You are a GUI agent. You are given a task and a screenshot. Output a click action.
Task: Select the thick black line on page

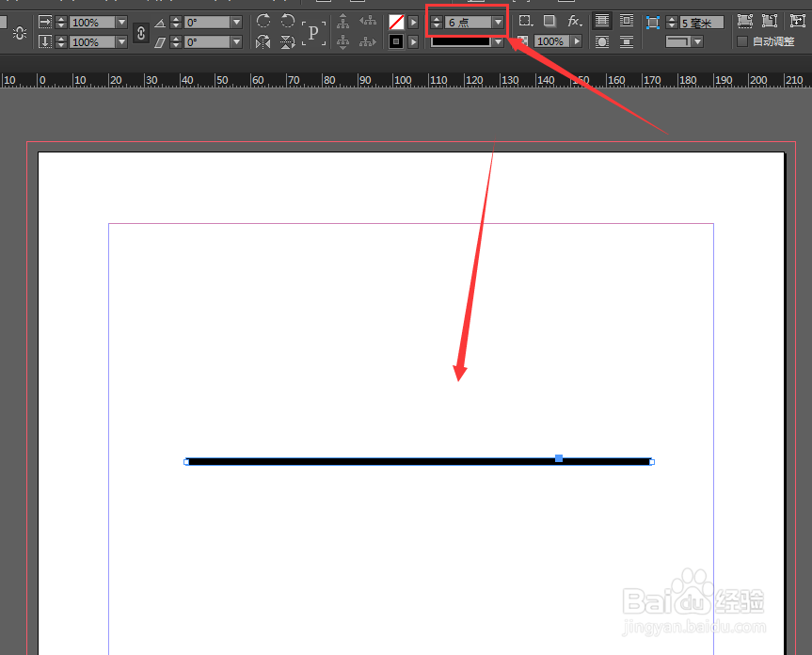[x=419, y=462]
